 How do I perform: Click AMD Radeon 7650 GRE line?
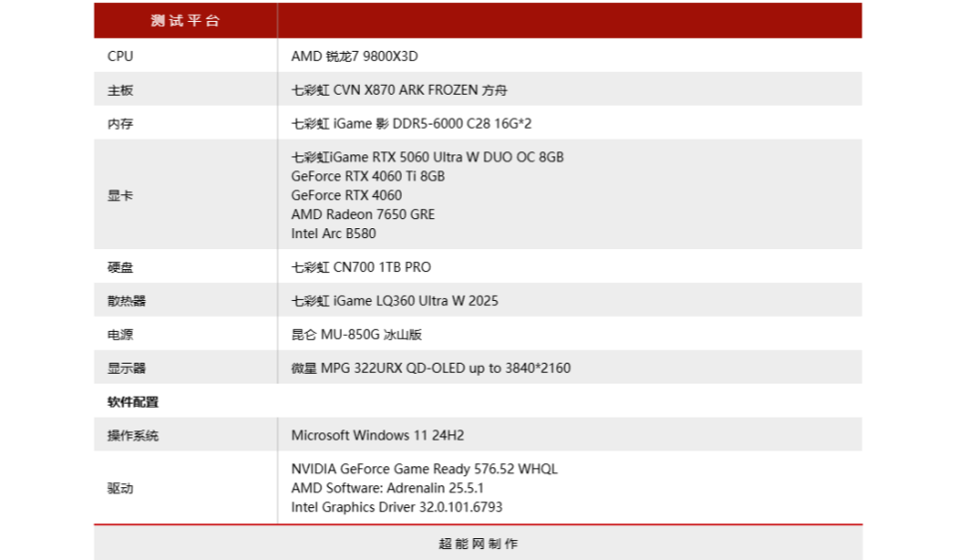click(x=363, y=214)
